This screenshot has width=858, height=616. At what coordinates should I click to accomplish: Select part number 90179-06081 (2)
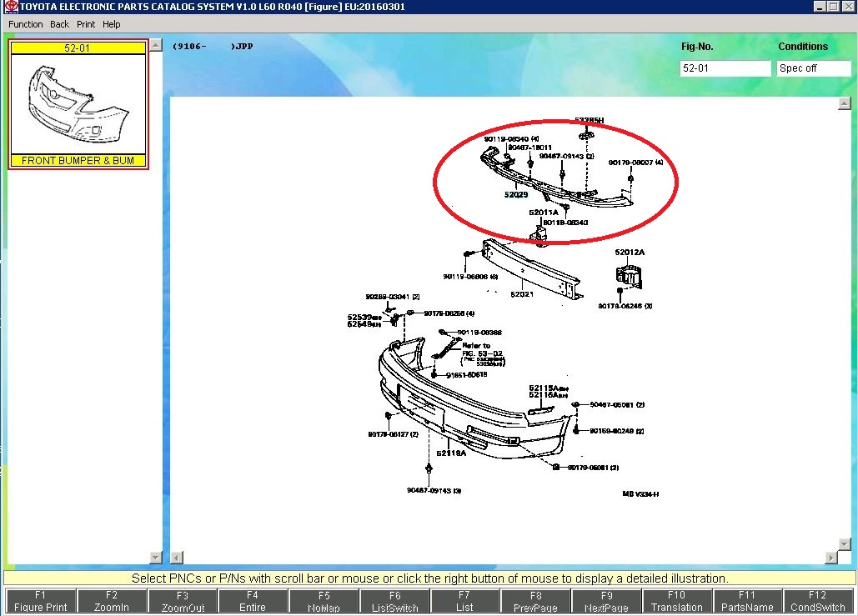[593, 468]
